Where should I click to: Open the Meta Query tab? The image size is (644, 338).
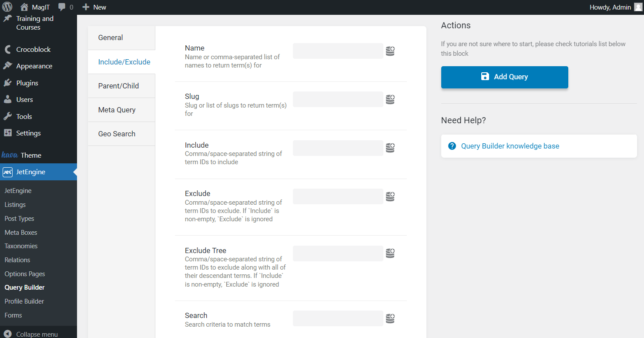(x=121, y=110)
